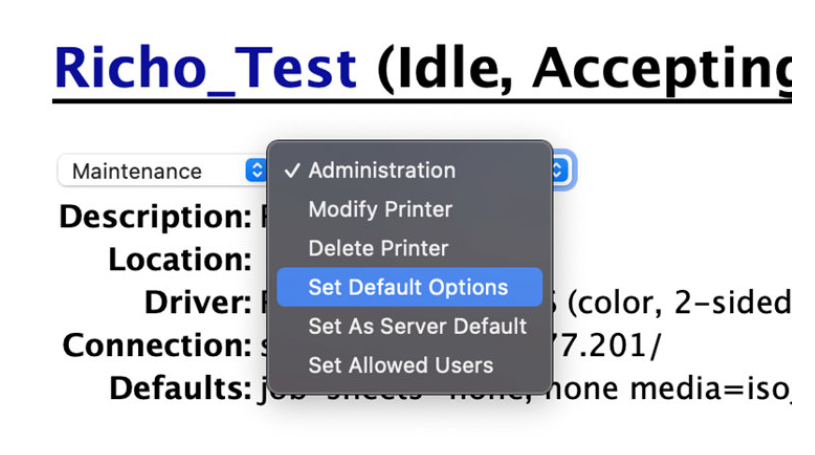Choose Modify Printer from the menu

pos(380,209)
